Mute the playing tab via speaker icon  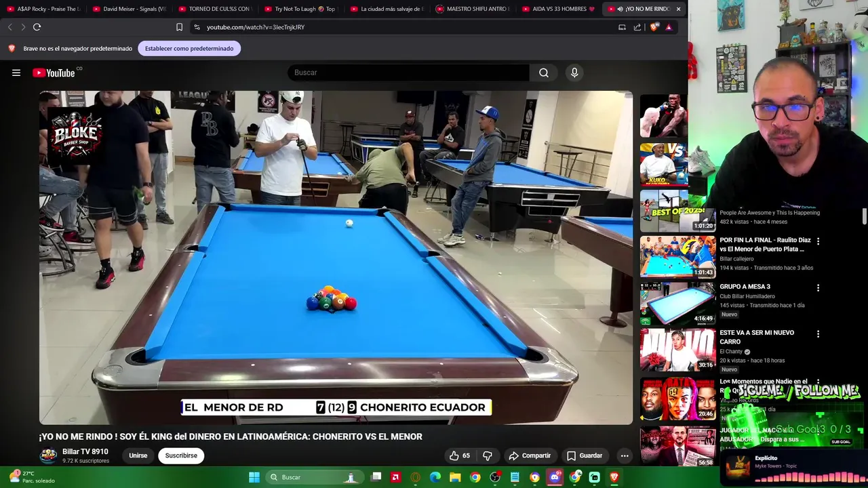point(620,9)
